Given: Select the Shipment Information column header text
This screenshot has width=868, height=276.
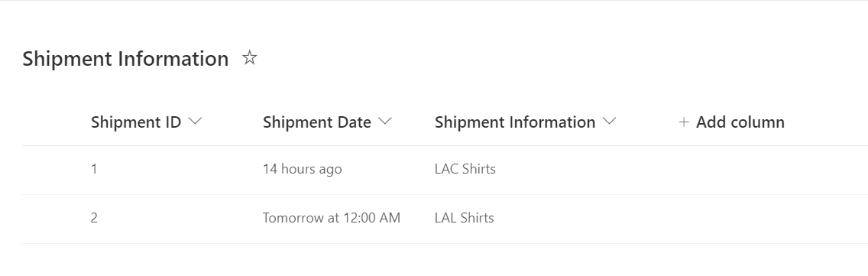Looking at the screenshot, I should tap(515, 122).
